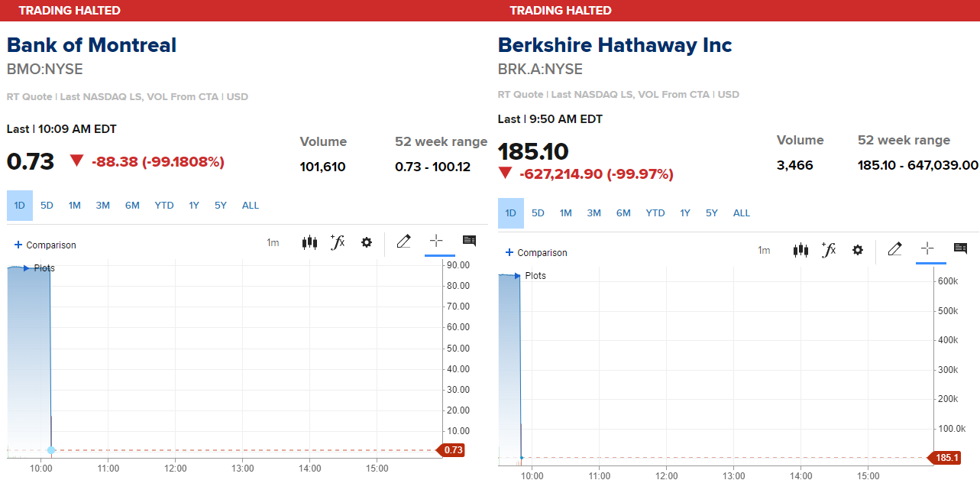The width and height of the screenshot is (980, 493).
Task: Toggle crosshair tool on Berkshire Hathaway chart
Action: click(x=927, y=248)
